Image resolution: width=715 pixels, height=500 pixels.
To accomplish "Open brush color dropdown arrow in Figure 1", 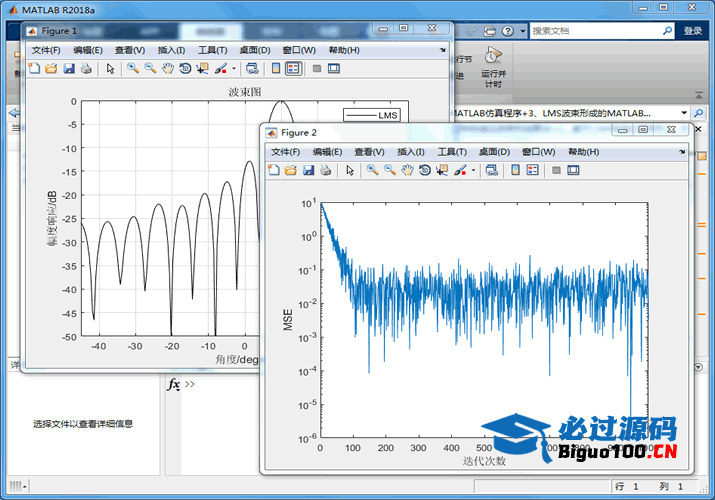I will click(x=234, y=69).
